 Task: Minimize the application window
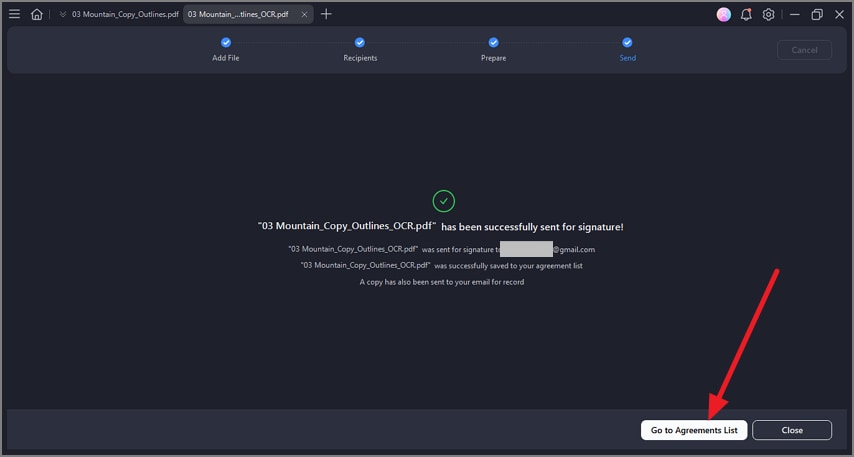click(795, 15)
